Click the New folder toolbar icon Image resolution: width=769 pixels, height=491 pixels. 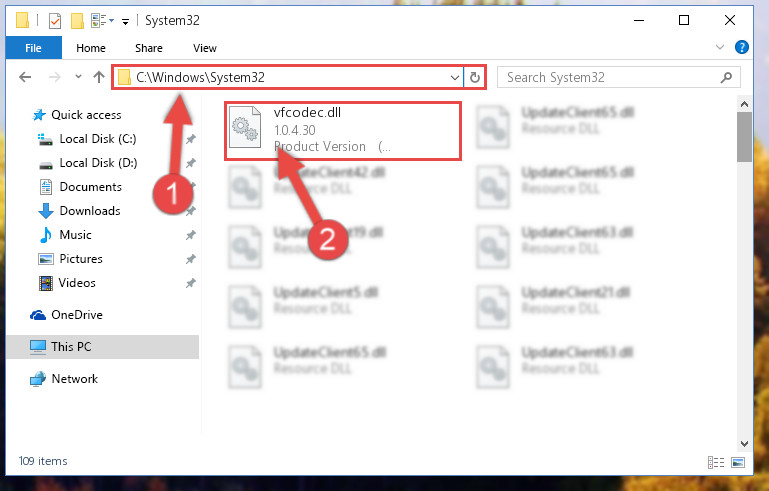coord(77,21)
